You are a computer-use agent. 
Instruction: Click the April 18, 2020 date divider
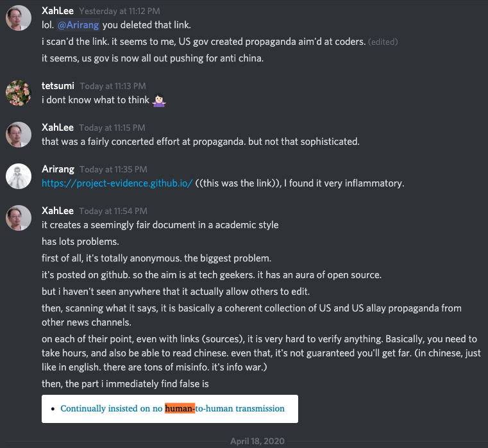pyautogui.click(x=257, y=442)
